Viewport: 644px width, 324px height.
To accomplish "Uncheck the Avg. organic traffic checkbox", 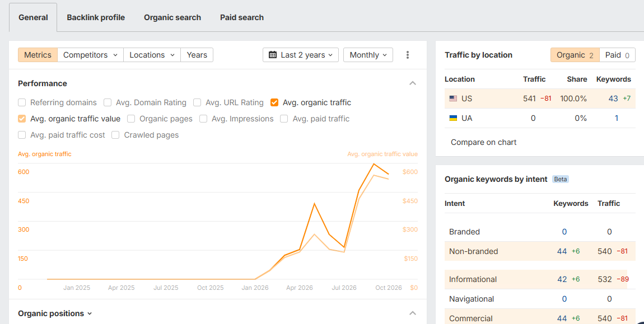I will pyautogui.click(x=274, y=102).
